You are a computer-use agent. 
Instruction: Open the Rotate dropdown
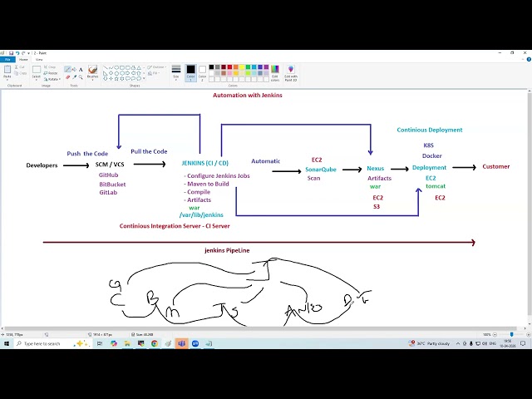pyautogui.click(x=52, y=79)
